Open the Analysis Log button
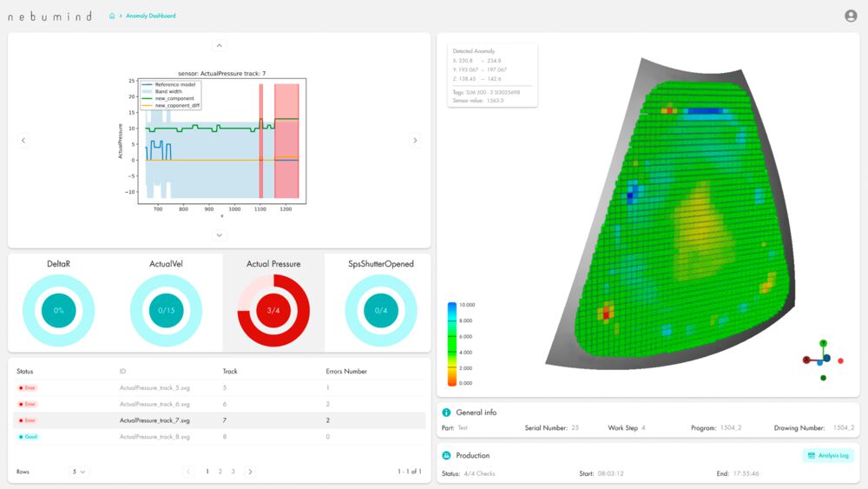Image resolution: width=868 pixels, height=489 pixels. [x=830, y=455]
